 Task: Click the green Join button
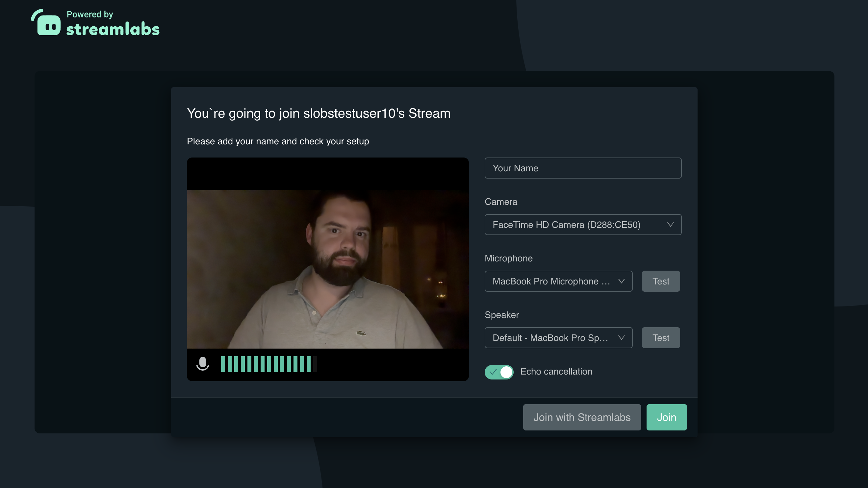click(x=666, y=417)
